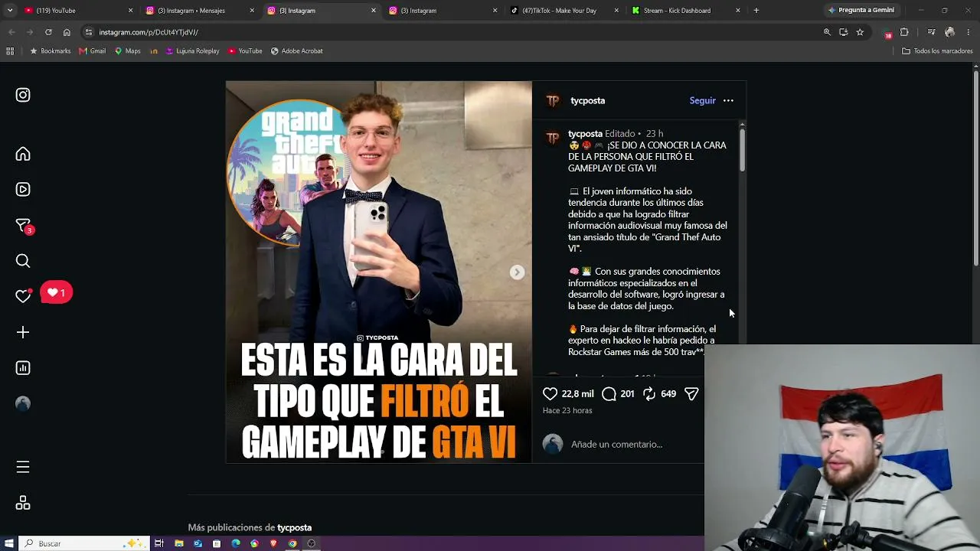Bookmark this page with star icon

pyautogui.click(x=860, y=32)
